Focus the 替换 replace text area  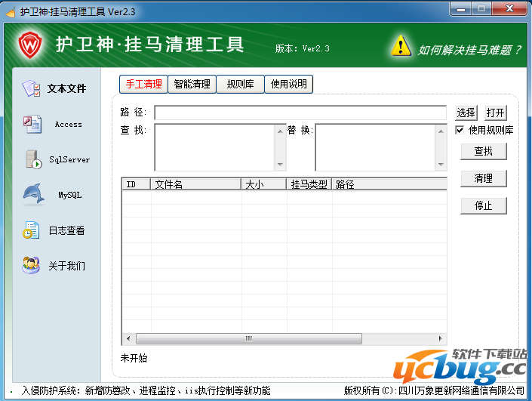(376, 147)
